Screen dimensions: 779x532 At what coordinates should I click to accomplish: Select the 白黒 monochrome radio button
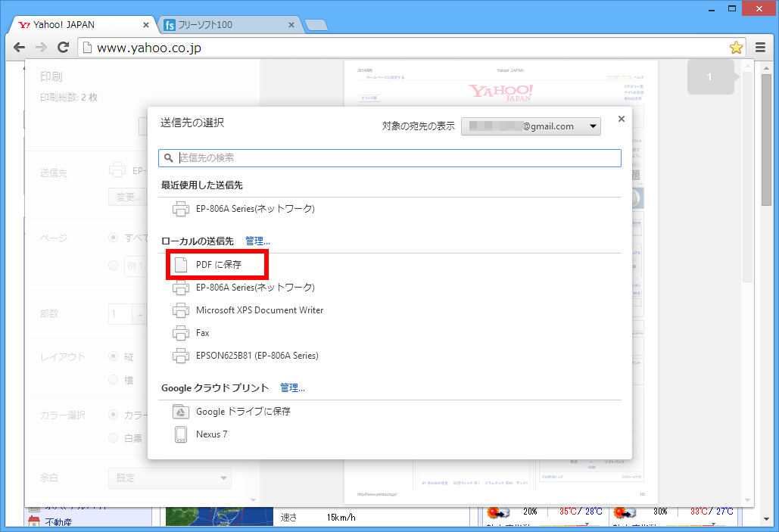pyautogui.click(x=114, y=438)
